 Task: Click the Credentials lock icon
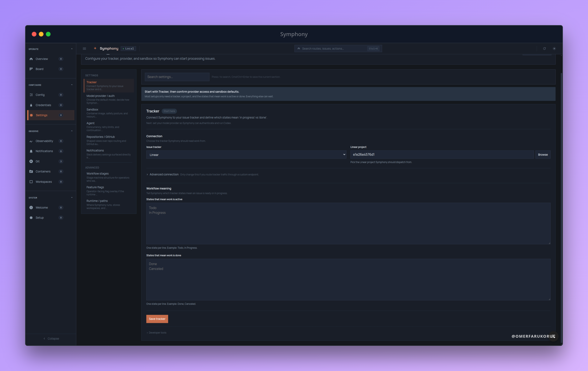(x=31, y=105)
